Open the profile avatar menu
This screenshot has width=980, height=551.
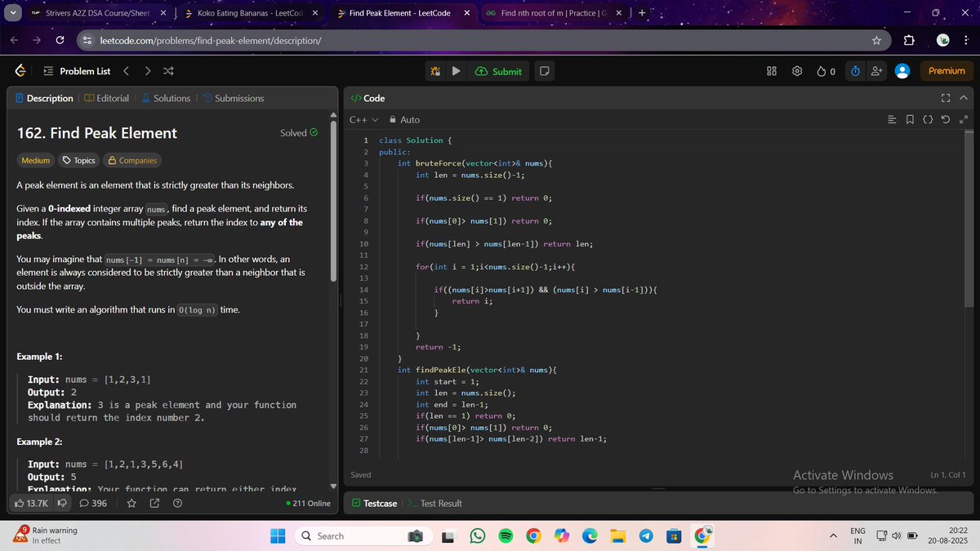pyautogui.click(x=902, y=71)
